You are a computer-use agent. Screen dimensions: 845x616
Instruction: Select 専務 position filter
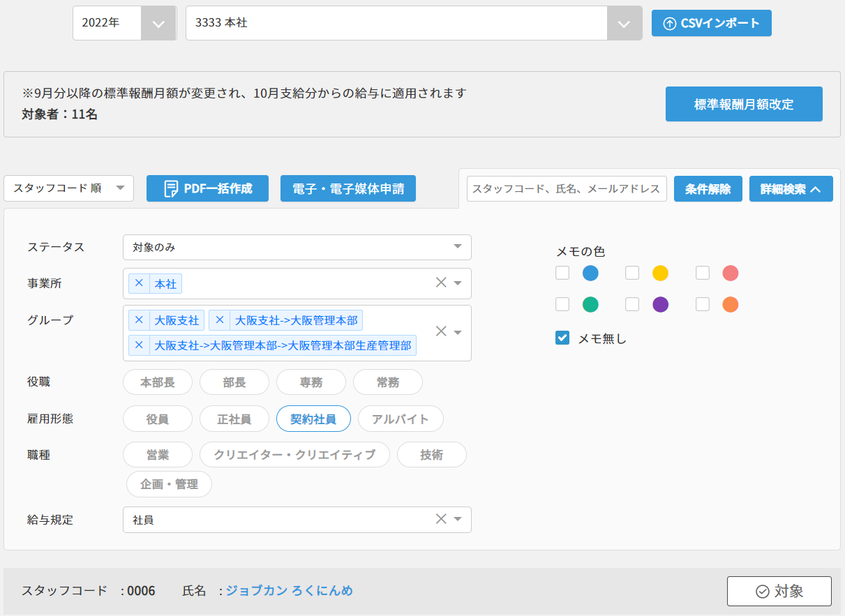(x=311, y=382)
